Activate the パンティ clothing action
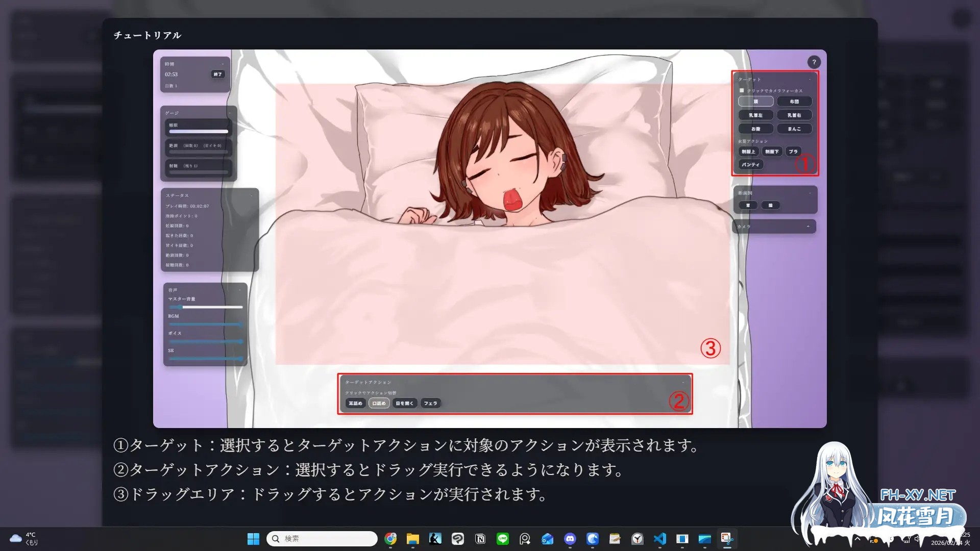The image size is (980, 551). pos(751,165)
